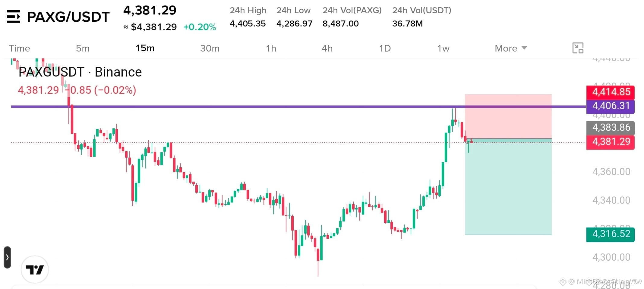Select the 1w timeframe
This screenshot has width=644, height=289.
coord(443,48)
